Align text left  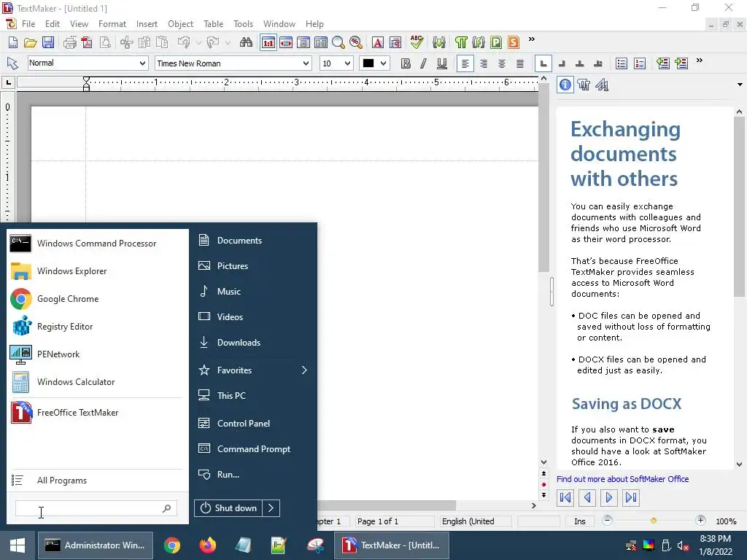[465, 63]
